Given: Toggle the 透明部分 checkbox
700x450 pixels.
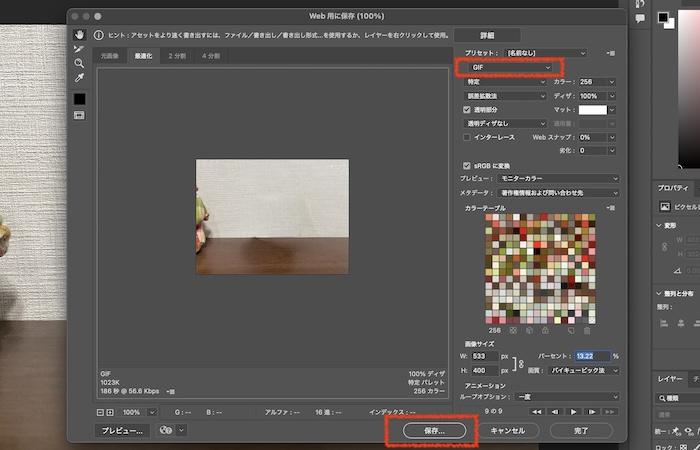Looking at the screenshot, I should 467,109.
